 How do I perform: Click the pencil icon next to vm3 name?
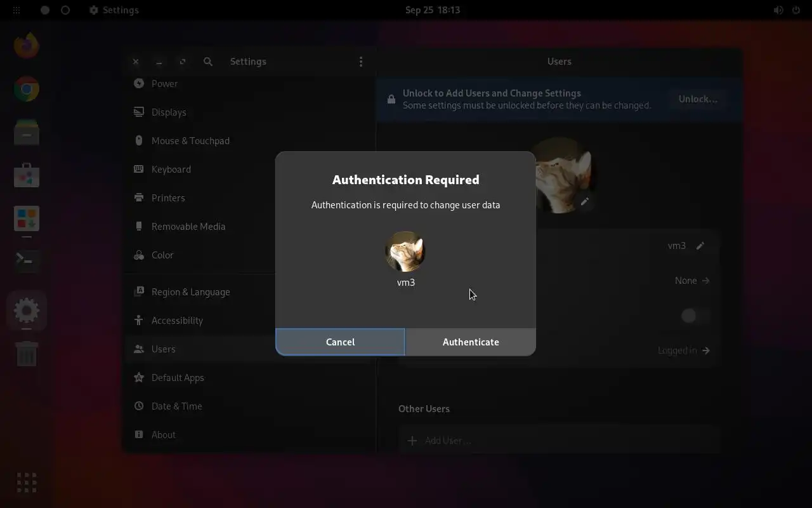(x=700, y=246)
